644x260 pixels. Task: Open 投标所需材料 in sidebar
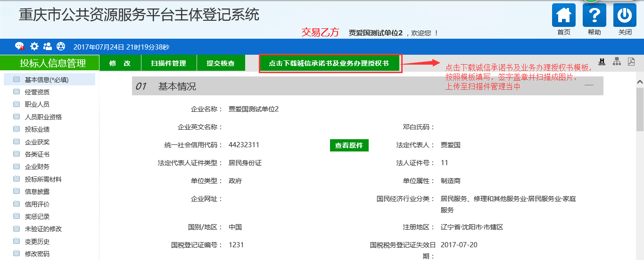coord(43,179)
